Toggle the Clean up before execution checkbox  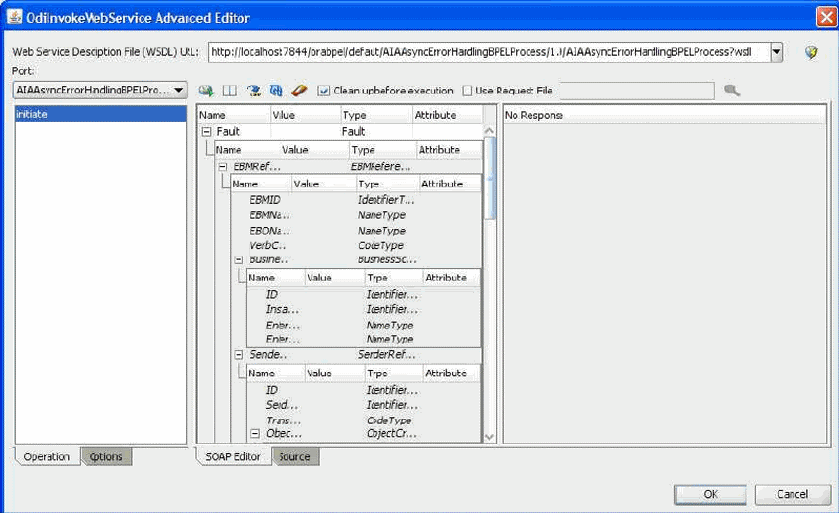point(323,90)
